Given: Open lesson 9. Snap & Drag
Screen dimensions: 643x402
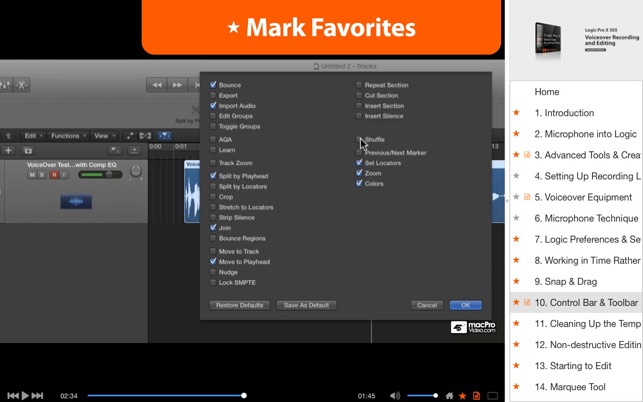Looking at the screenshot, I should (576, 281).
